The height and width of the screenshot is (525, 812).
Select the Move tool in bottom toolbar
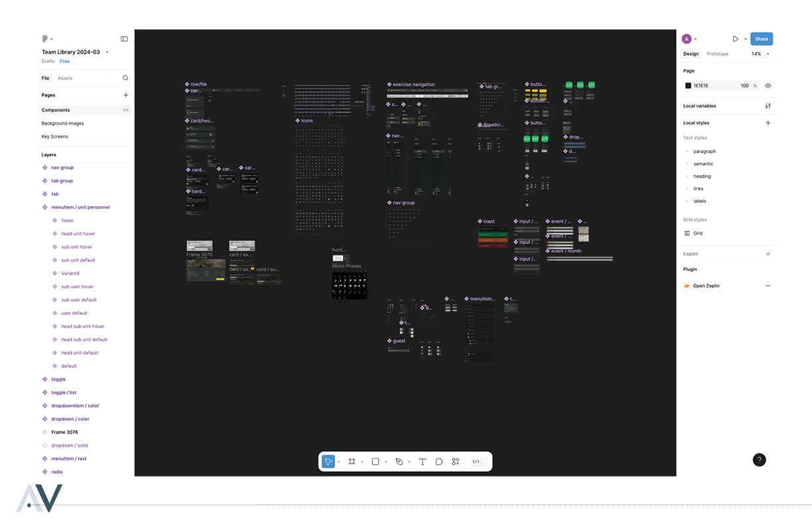click(328, 461)
